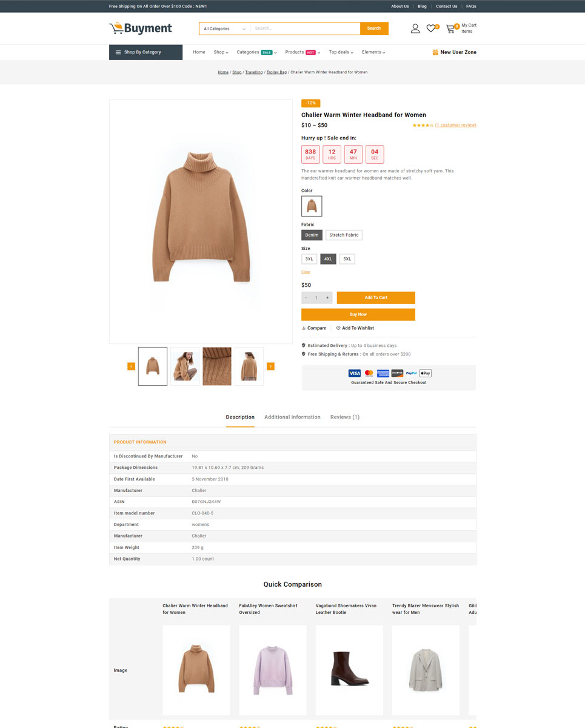Image resolution: width=585 pixels, height=728 pixels.
Task: Open the shopping cart icon
Action: 450,29
